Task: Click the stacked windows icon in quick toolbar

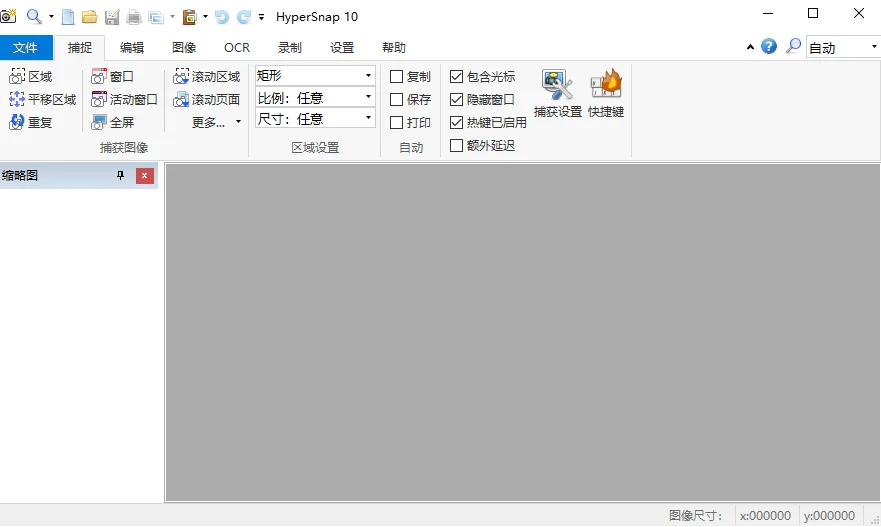Action: [156, 17]
